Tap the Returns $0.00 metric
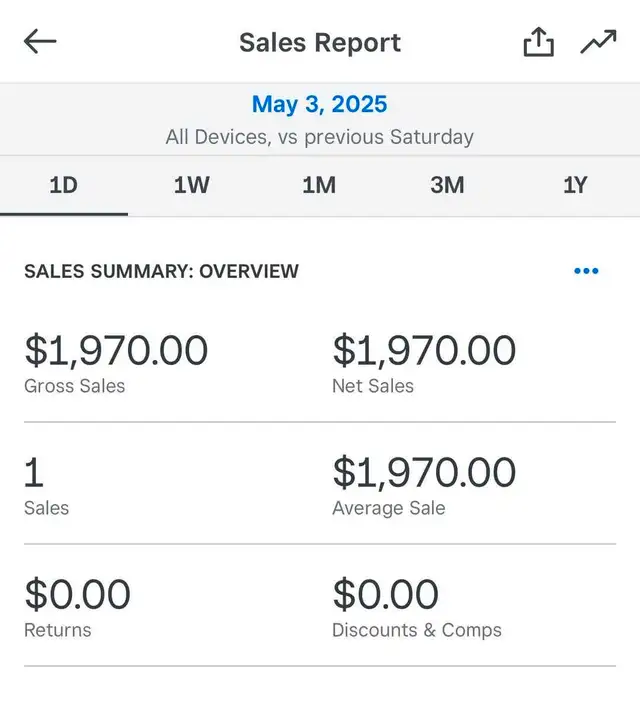This screenshot has width=640, height=701. pos(77,595)
